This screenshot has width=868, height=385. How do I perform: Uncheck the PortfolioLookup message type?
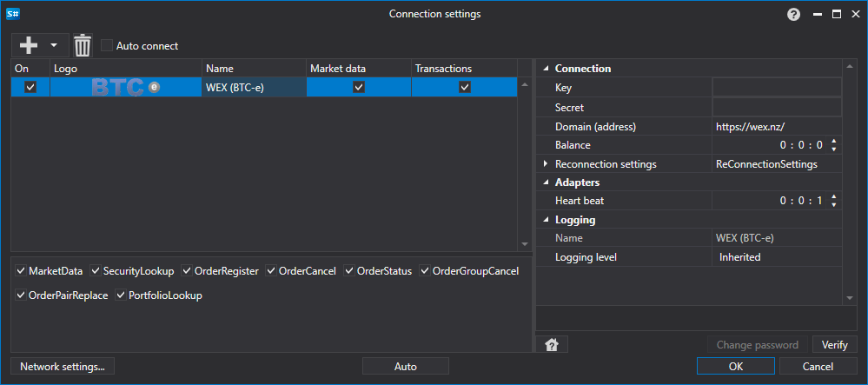click(121, 295)
